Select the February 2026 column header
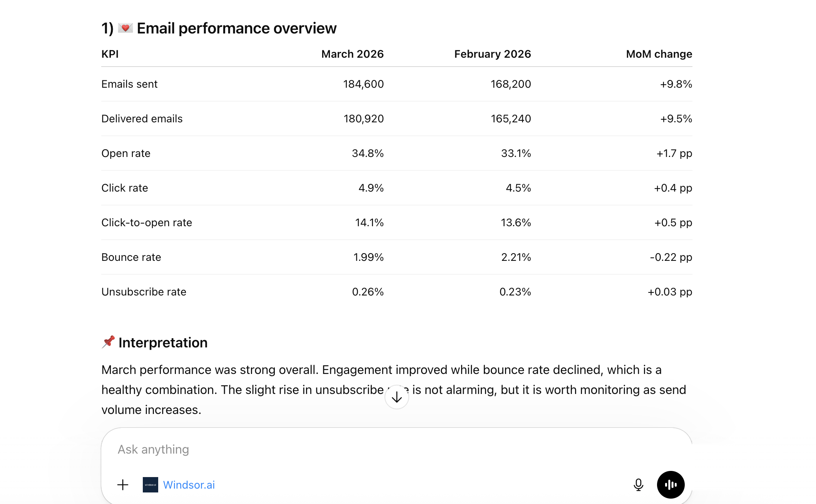Screen dimensions: 816x504 [493, 54]
